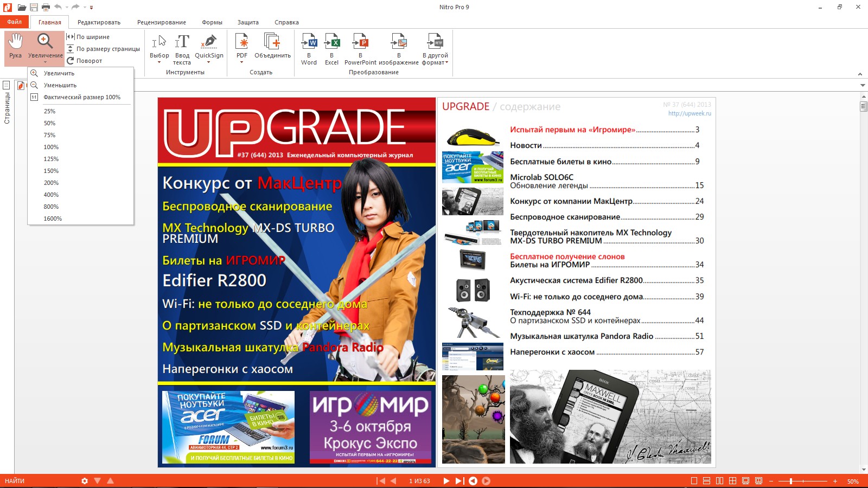Click the Open file icon in quick access

[22, 7]
